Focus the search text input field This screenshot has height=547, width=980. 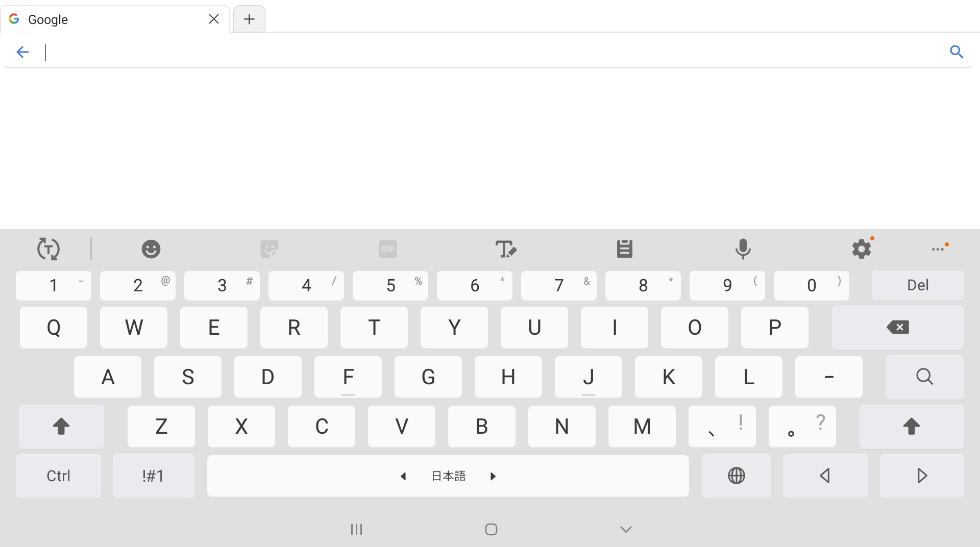tap(493, 52)
